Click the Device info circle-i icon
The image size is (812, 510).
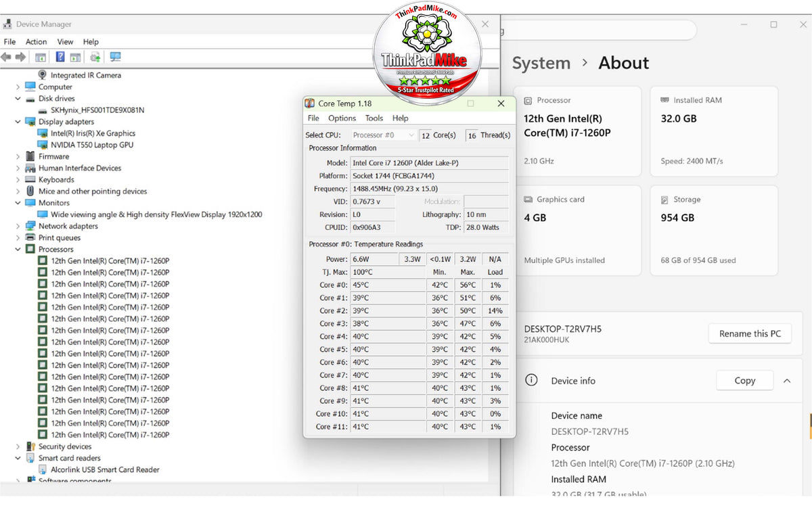pos(532,380)
